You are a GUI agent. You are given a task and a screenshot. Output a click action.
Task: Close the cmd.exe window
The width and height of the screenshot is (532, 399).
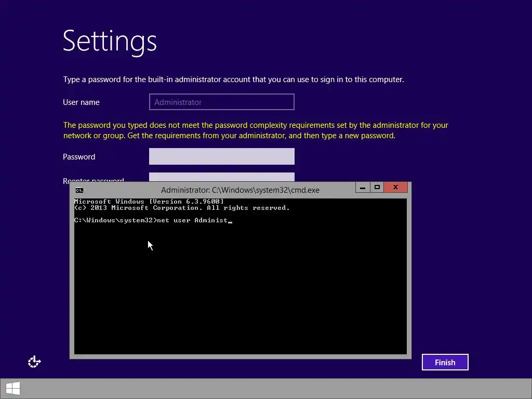[x=395, y=187]
